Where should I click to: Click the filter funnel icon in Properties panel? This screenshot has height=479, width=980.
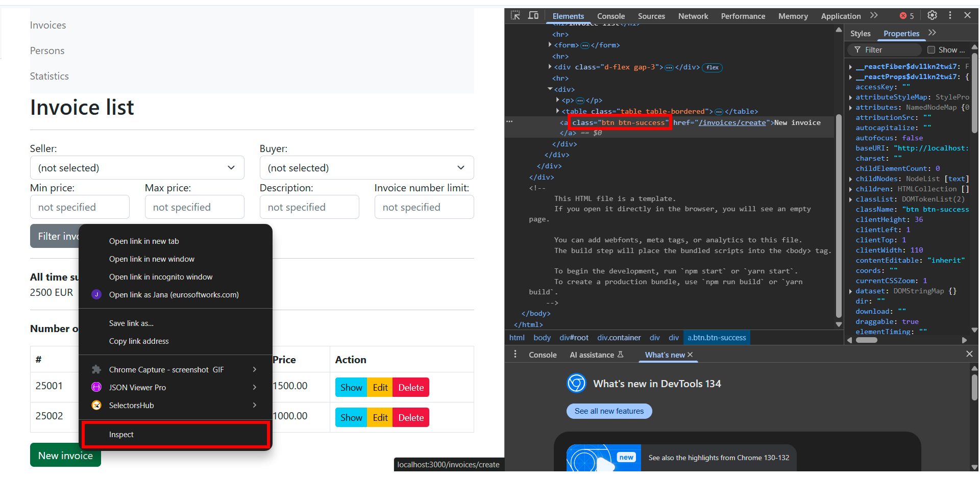[x=857, y=49]
